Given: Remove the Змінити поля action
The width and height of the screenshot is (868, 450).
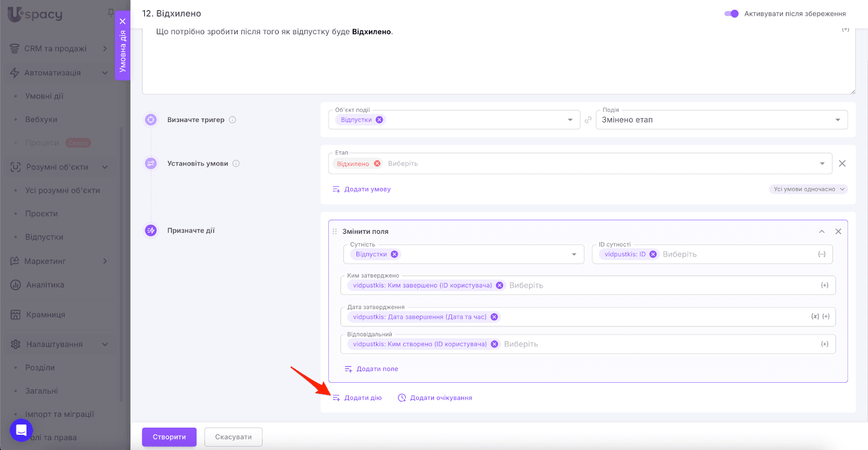Looking at the screenshot, I should pos(838,232).
